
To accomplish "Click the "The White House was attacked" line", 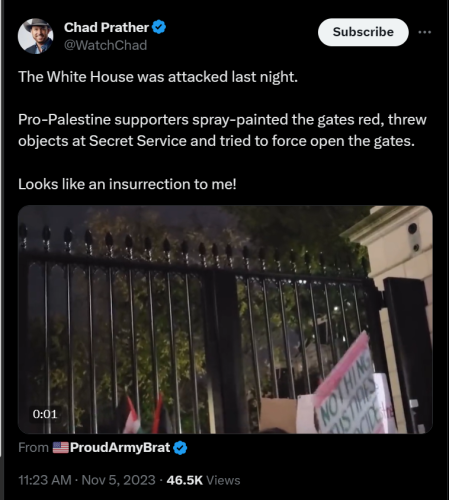I will coord(158,77).
